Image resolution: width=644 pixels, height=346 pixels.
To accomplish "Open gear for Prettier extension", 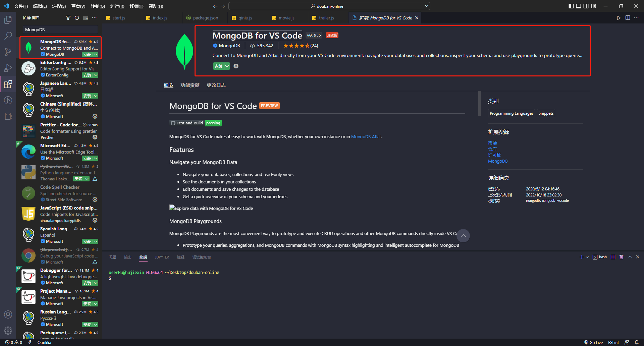I will coord(95,137).
